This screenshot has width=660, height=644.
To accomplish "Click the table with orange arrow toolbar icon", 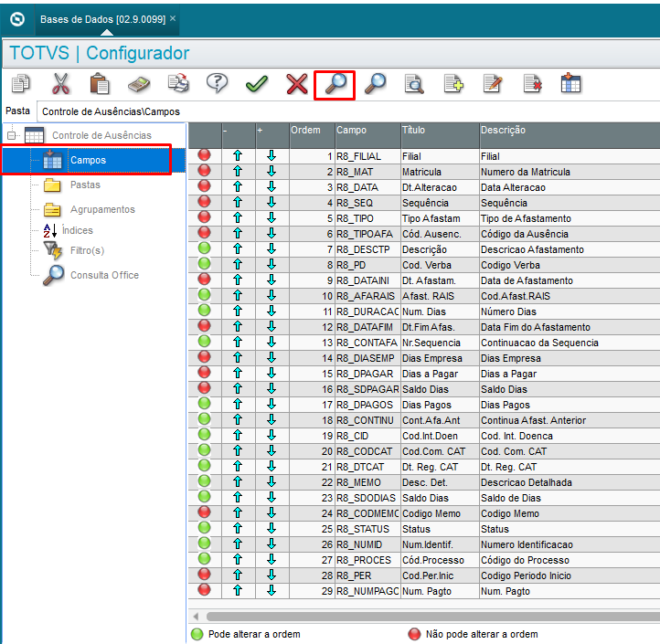I will coord(570,83).
